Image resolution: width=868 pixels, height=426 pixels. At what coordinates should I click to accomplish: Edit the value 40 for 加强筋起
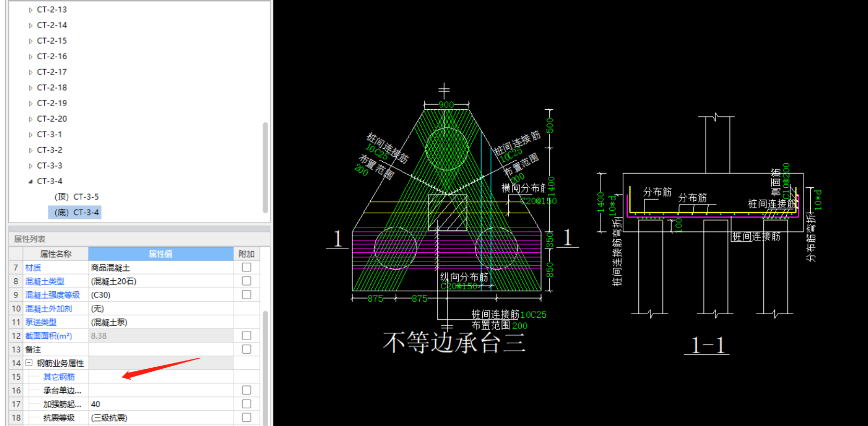(x=161, y=404)
